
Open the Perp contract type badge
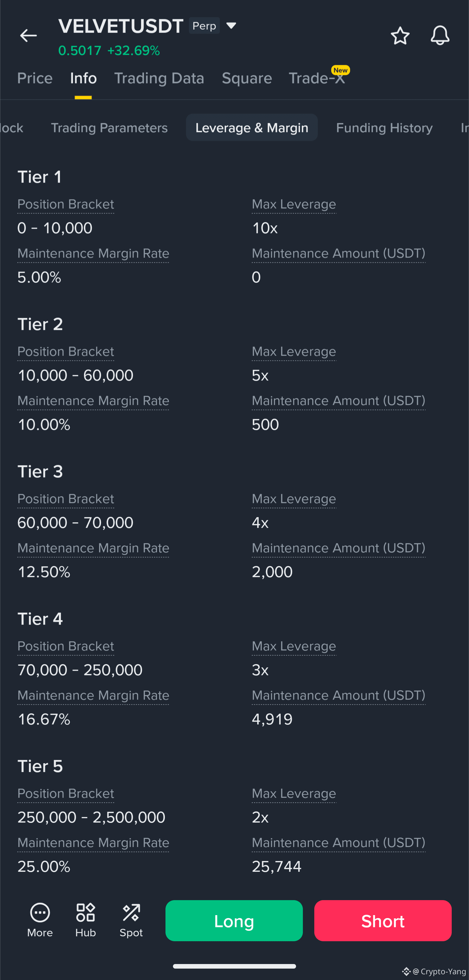(204, 25)
